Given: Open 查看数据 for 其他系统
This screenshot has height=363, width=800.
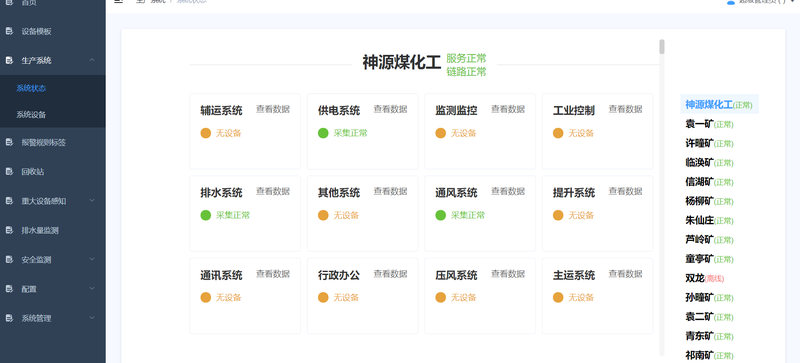Looking at the screenshot, I should point(390,191).
